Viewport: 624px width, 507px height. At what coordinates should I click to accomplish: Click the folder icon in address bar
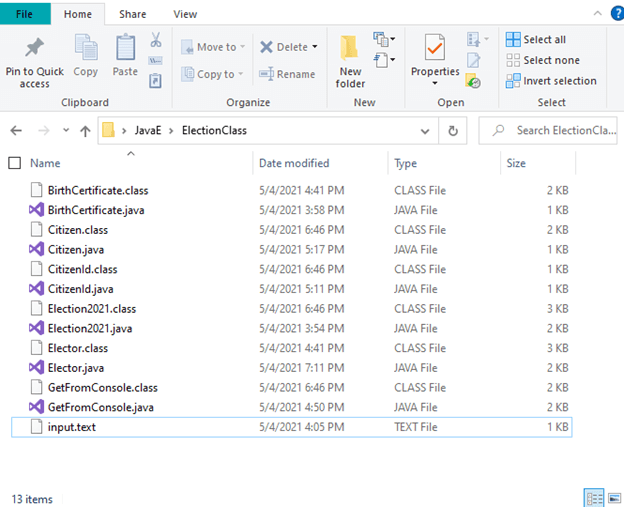point(108,130)
